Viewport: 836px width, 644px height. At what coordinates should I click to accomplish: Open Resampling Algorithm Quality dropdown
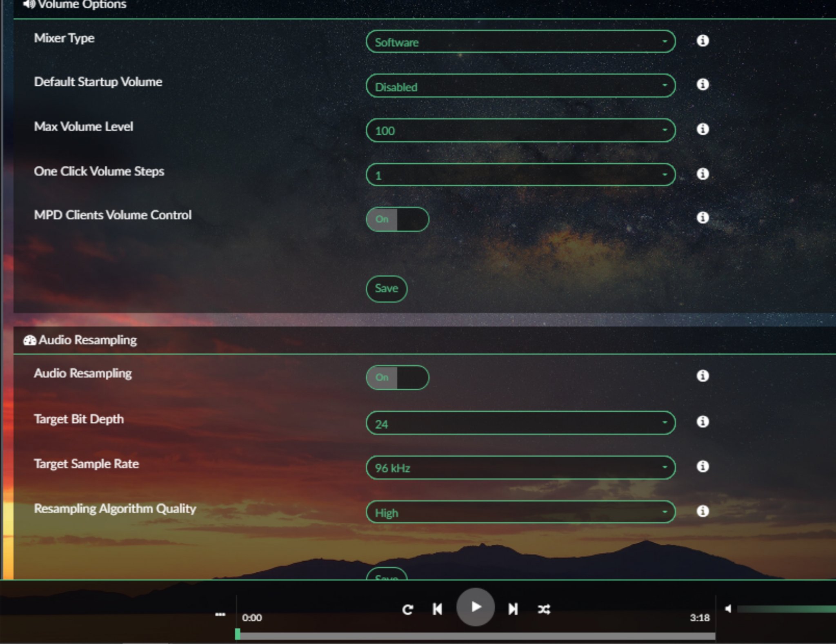tap(520, 512)
